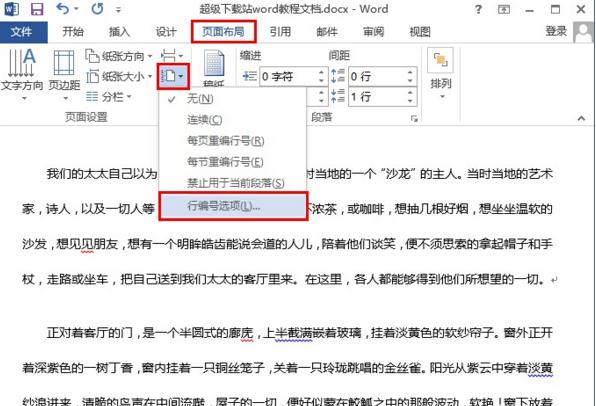Open 段落 paragraph dialog launcher
This screenshot has height=406, width=596.
[414, 119]
